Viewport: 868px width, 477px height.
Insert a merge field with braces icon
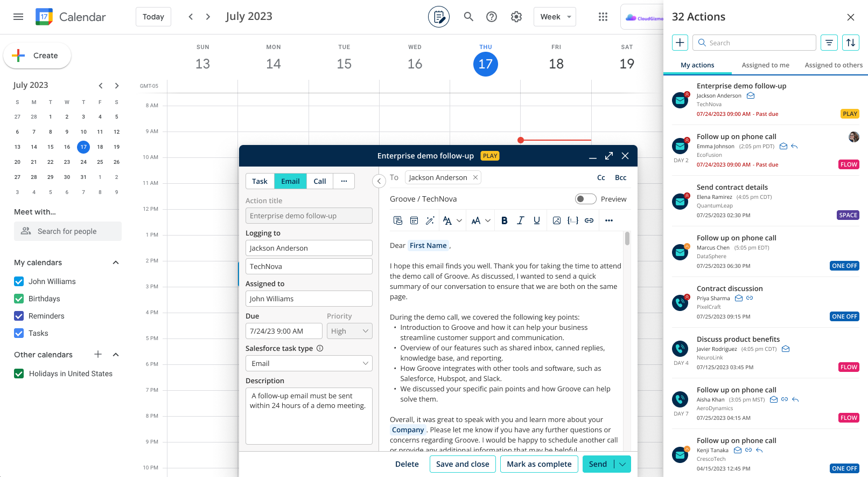click(573, 220)
